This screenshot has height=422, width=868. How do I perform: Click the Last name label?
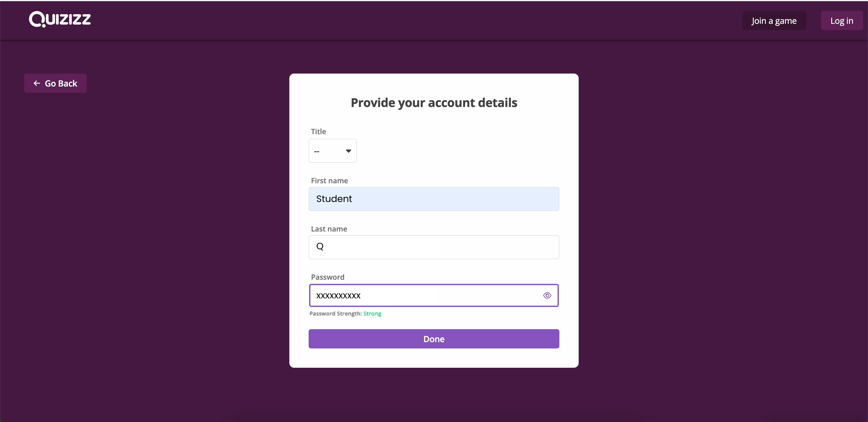coord(329,229)
